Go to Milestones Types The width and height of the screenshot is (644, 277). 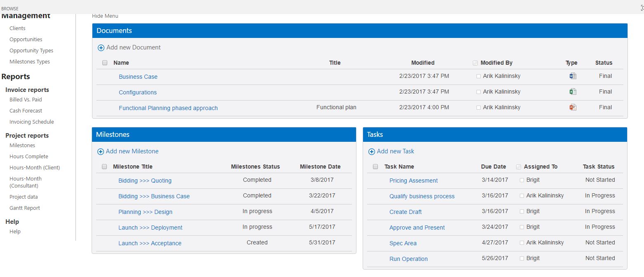(30, 62)
